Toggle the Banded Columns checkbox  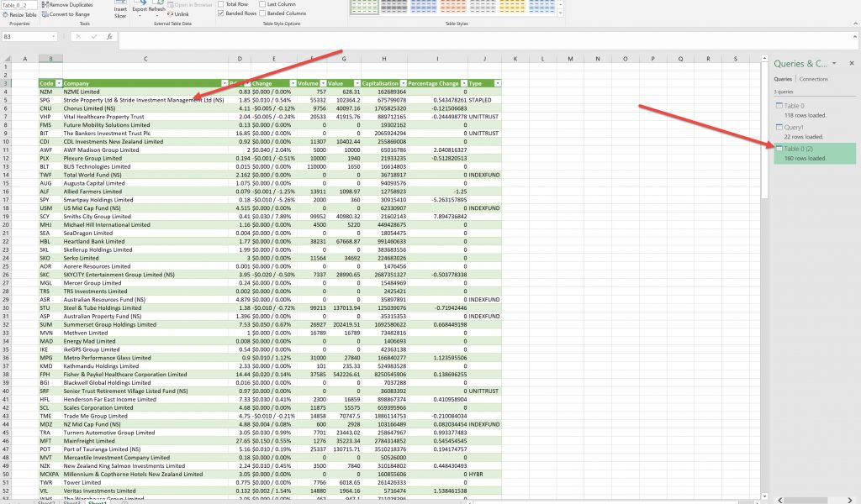(x=262, y=13)
